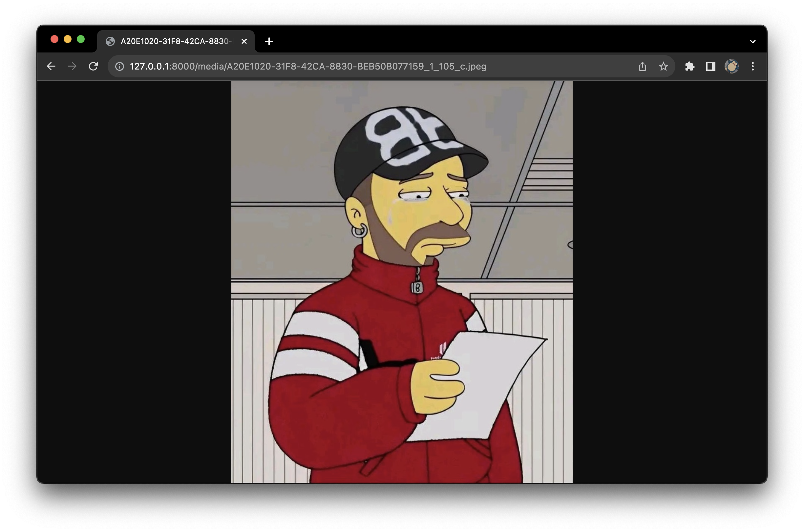Select the A20E1020-31F8-42CA-8830 tab

pos(176,41)
